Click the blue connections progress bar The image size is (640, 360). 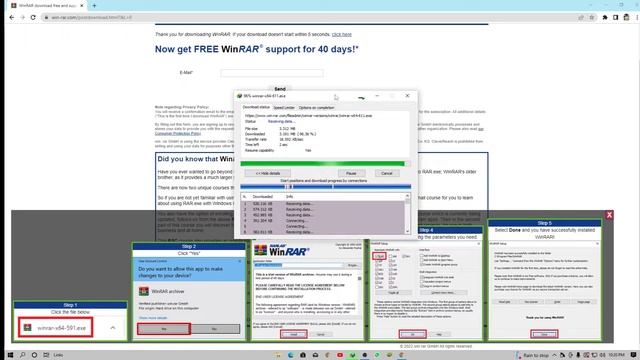pyautogui.click(x=325, y=187)
